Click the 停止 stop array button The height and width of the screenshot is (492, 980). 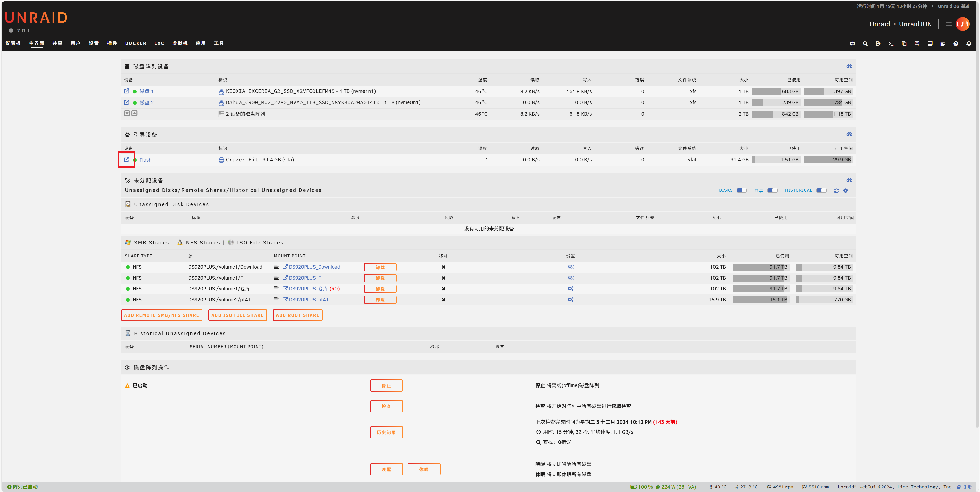(x=386, y=385)
